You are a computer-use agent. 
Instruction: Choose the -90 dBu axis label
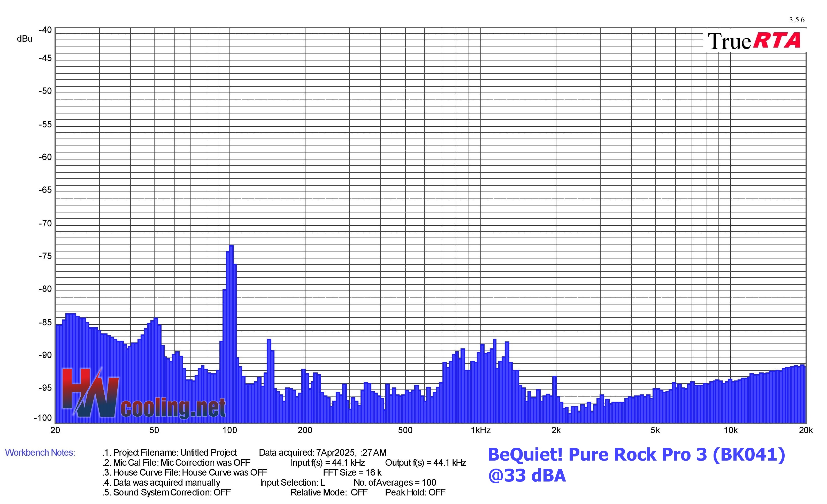coord(45,355)
